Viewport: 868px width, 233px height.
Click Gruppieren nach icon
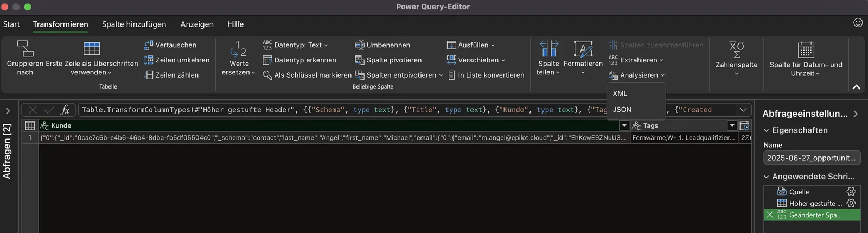point(25,48)
